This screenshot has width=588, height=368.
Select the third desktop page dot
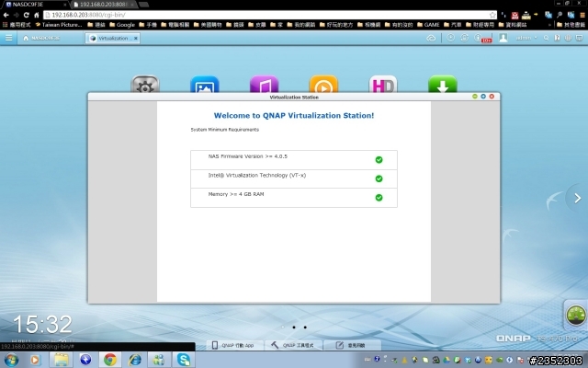[305, 328]
